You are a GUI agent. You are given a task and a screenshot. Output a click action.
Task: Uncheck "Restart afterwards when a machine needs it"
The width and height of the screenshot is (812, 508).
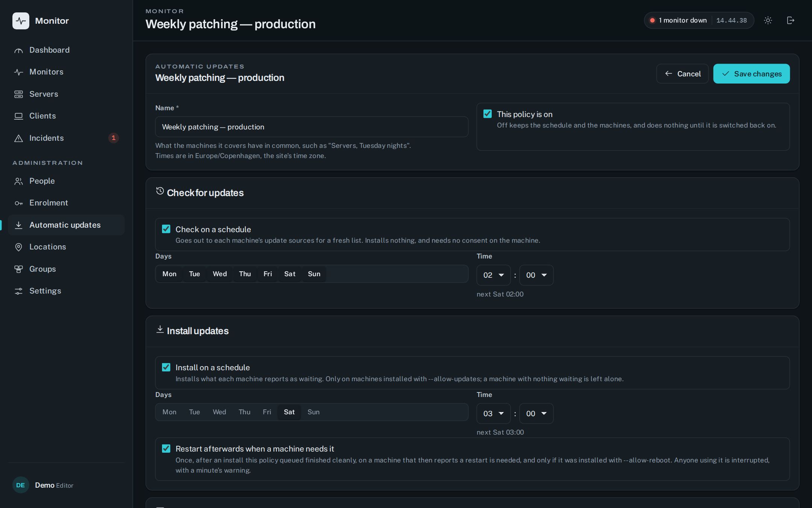coord(166,449)
